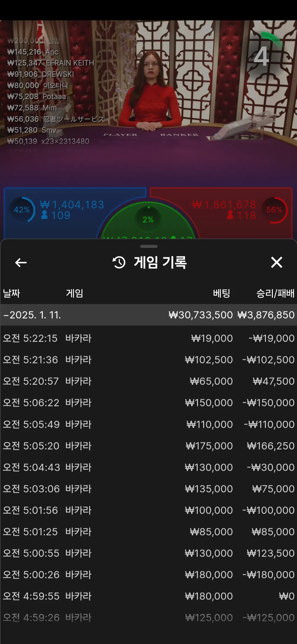
Task: Tap the 승리/패배 column header
Action: pos(275,293)
